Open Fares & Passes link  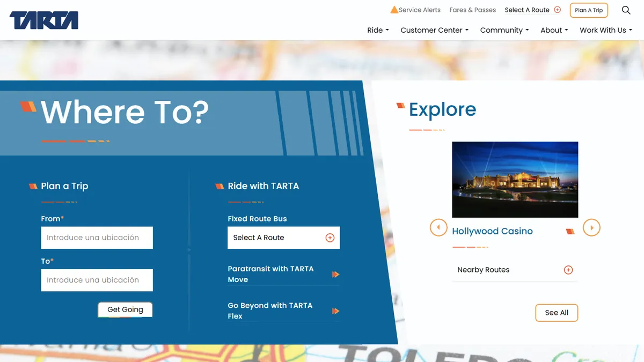[x=472, y=10]
